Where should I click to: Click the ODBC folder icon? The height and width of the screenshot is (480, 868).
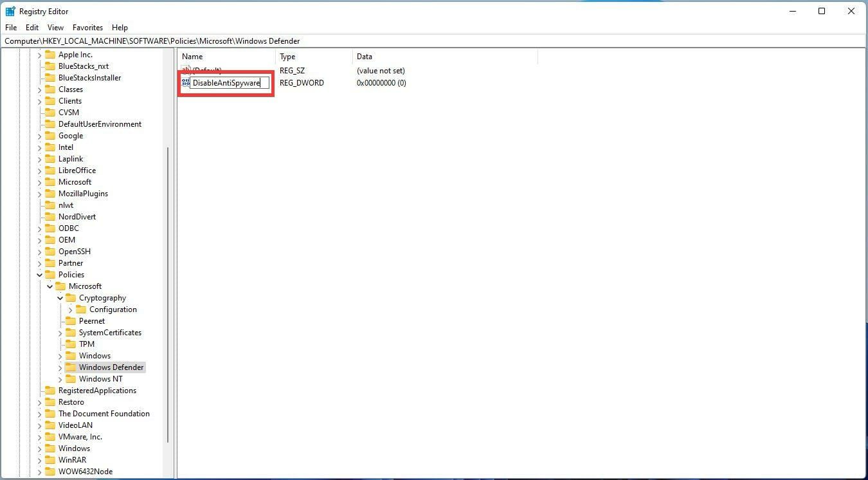(x=50, y=228)
